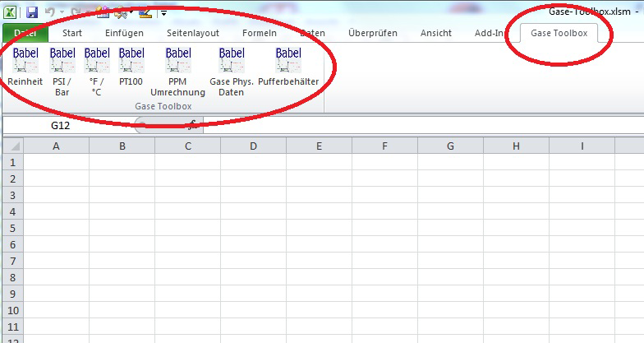Open Gase Phys. Daten tool
Viewport: 644px width, 343px height.
(x=232, y=72)
